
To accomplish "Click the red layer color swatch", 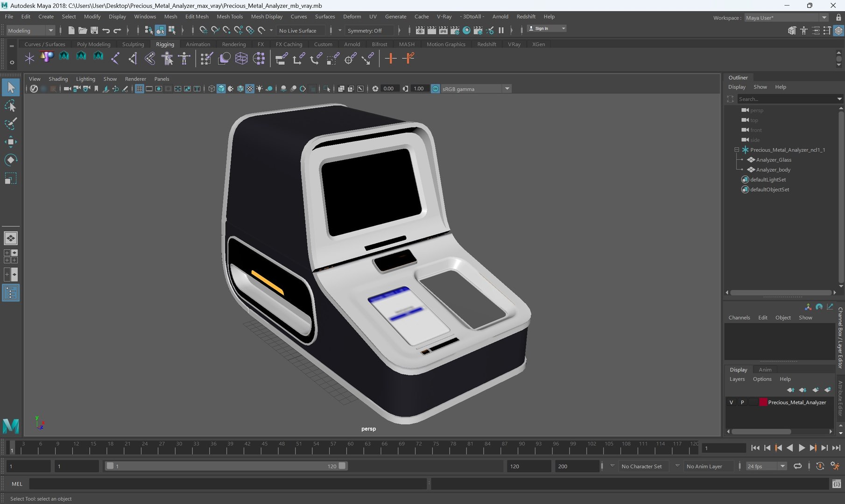I will (763, 402).
